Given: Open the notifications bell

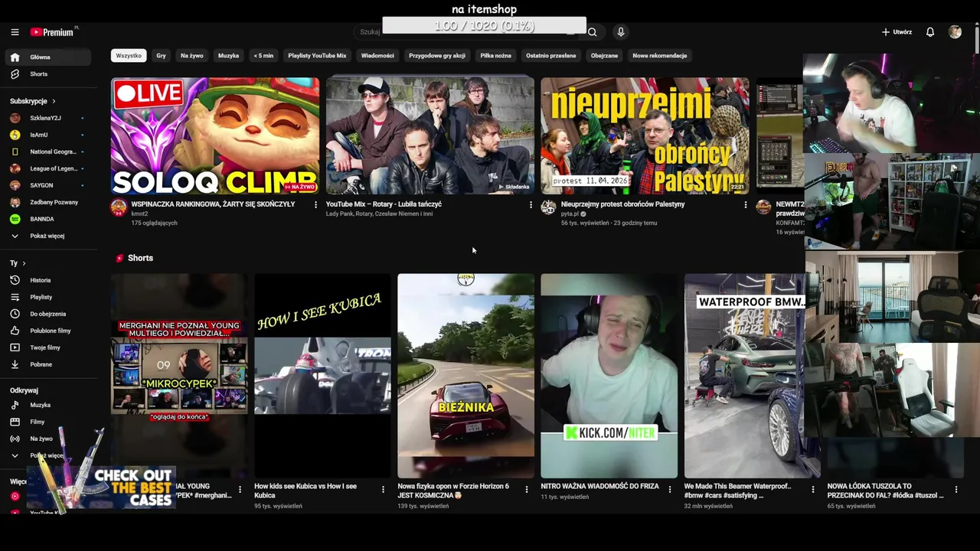Looking at the screenshot, I should click(x=930, y=32).
